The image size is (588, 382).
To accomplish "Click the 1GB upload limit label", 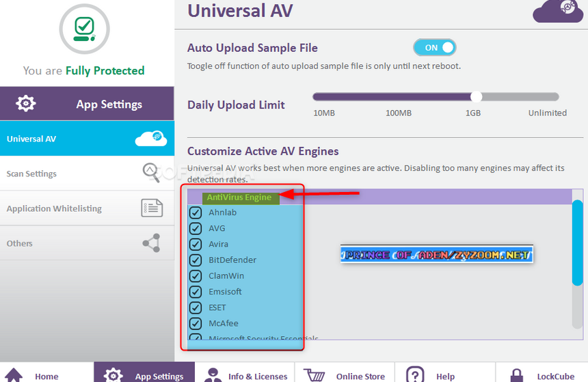I will 473,113.
